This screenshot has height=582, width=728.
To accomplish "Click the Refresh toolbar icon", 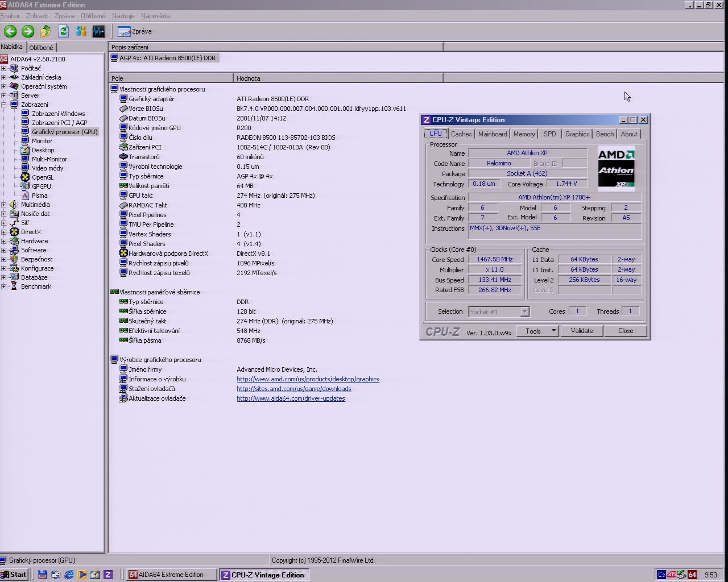I will (x=63, y=31).
